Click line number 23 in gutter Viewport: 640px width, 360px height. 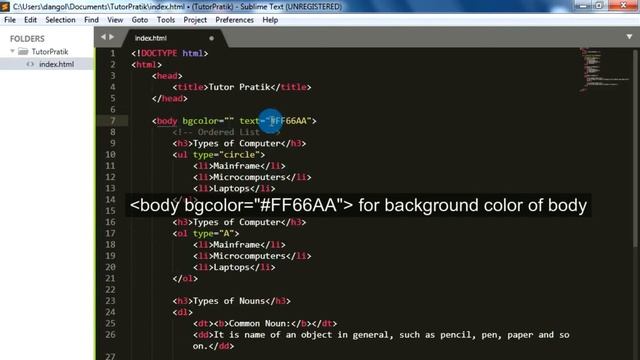point(110,301)
